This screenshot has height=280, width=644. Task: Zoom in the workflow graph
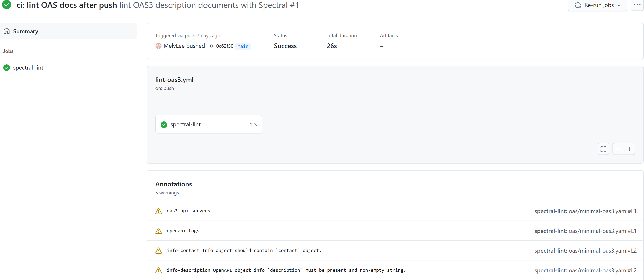629,149
